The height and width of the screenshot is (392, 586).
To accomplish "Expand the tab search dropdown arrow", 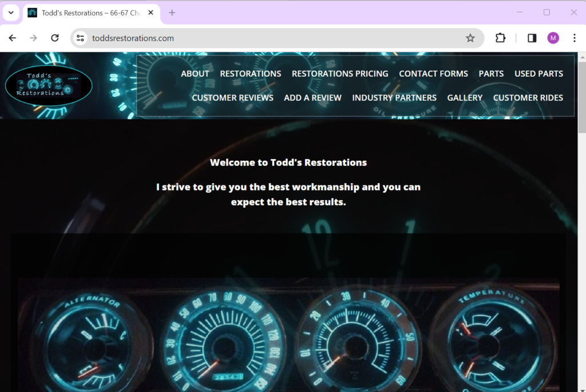I will tap(11, 13).
